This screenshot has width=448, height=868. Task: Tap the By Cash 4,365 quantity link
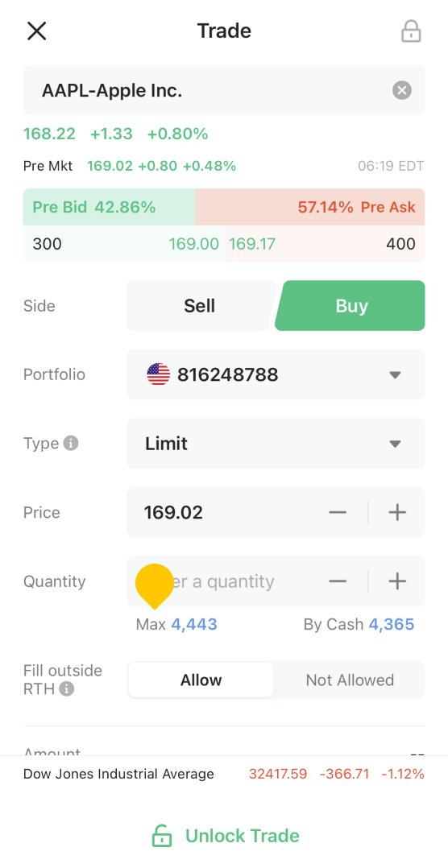pos(392,625)
